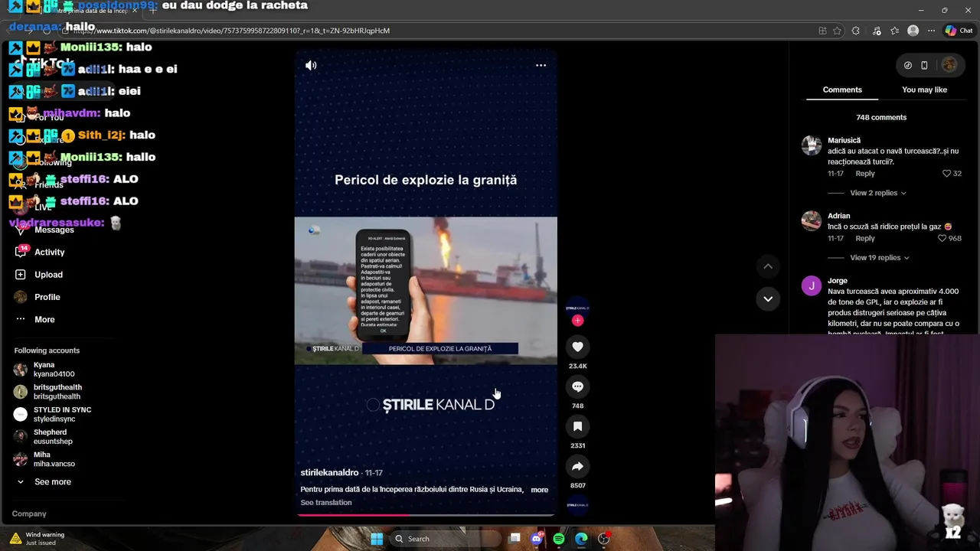Open Spotify from the taskbar

[x=559, y=539]
